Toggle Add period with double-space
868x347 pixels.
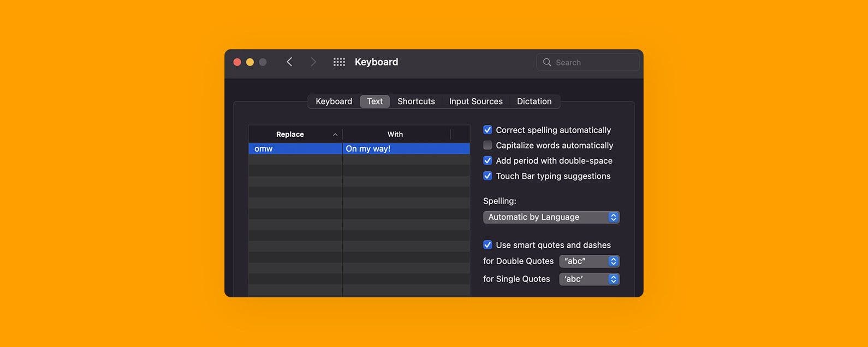487,160
